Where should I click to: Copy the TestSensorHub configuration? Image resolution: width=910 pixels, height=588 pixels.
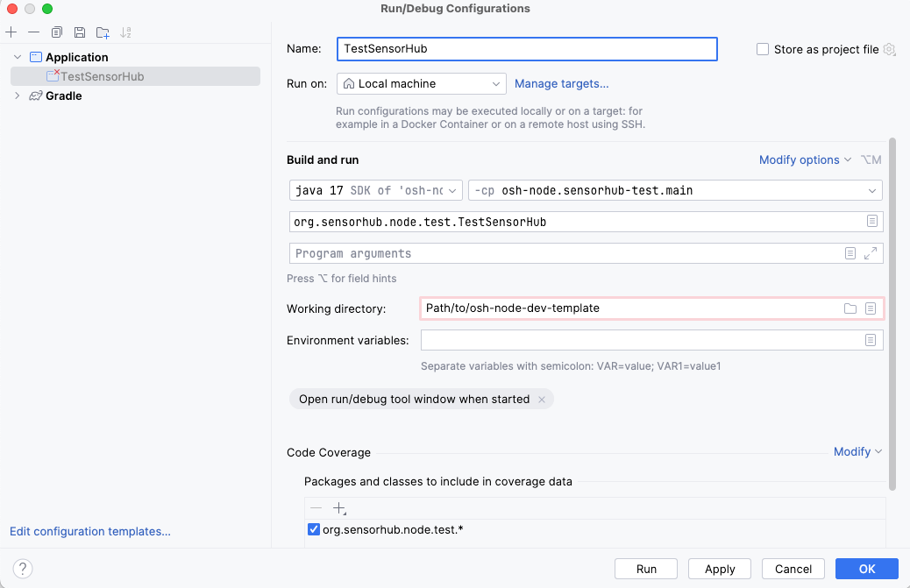click(x=56, y=32)
